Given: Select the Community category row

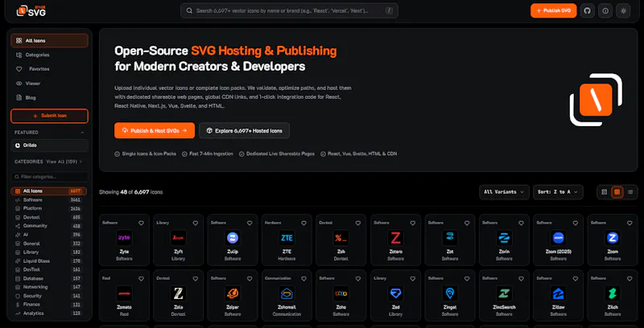Looking at the screenshot, I should point(48,226).
